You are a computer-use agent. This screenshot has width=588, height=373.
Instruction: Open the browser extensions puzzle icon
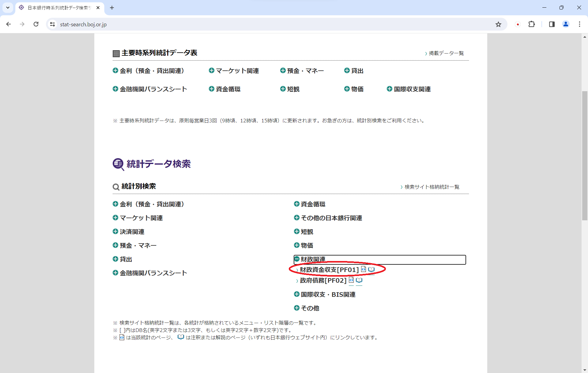[x=532, y=24]
